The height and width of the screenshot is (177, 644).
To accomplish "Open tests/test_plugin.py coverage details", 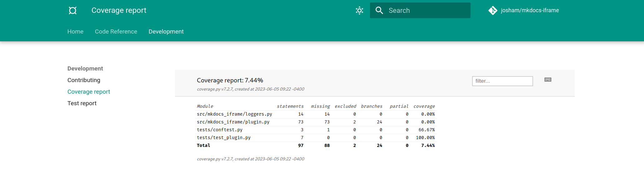I will (224, 138).
